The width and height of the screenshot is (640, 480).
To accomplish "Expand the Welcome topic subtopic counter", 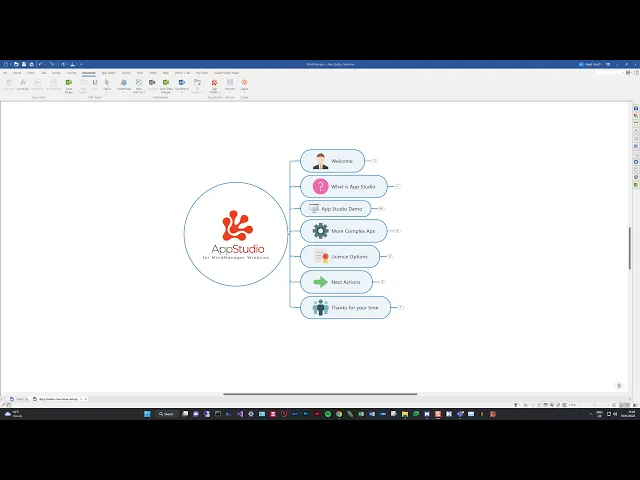I will pos(375,161).
